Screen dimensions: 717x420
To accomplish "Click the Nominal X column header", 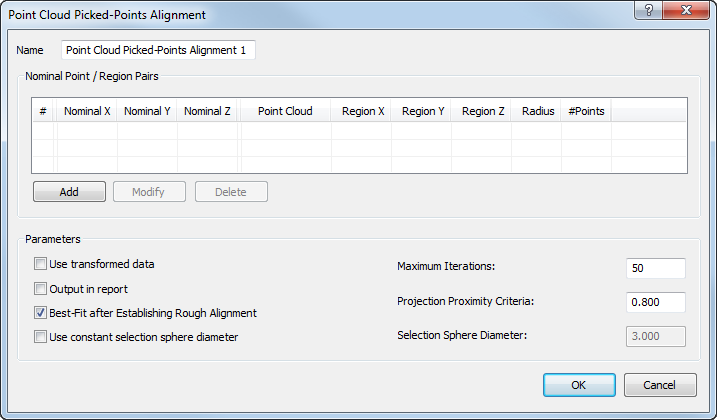I will click(87, 111).
